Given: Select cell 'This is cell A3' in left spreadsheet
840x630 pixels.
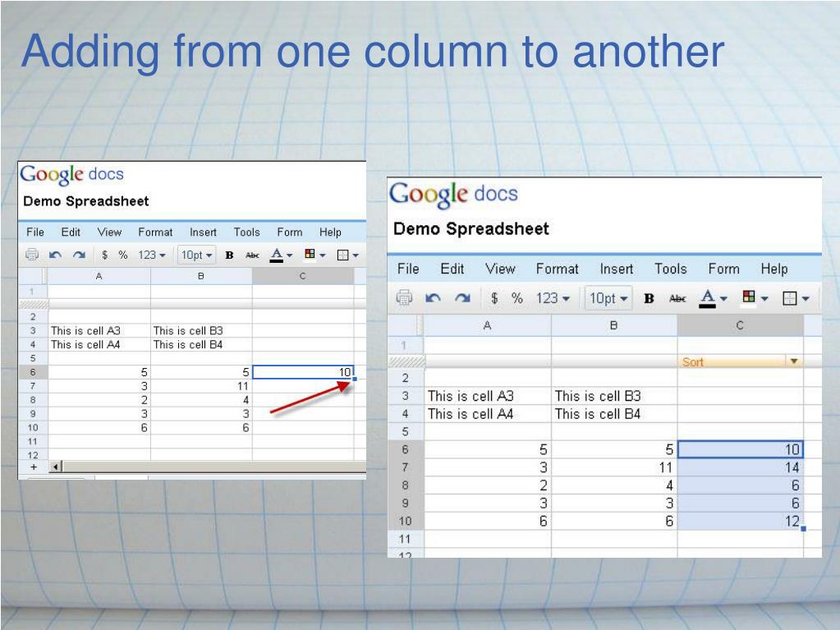Looking at the screenshot, I should pos(99,330).
